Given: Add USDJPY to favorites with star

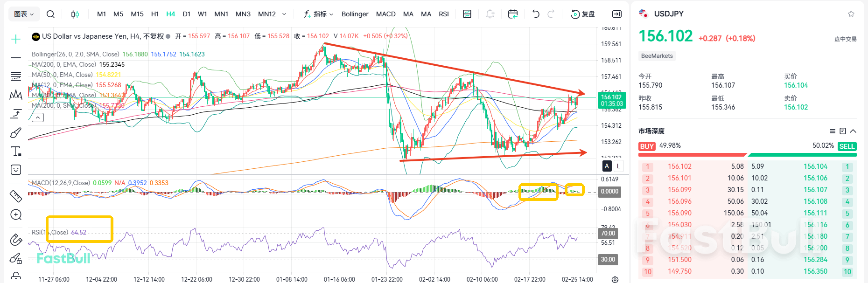Looking at the screenshot, I should tap(851, 14).
